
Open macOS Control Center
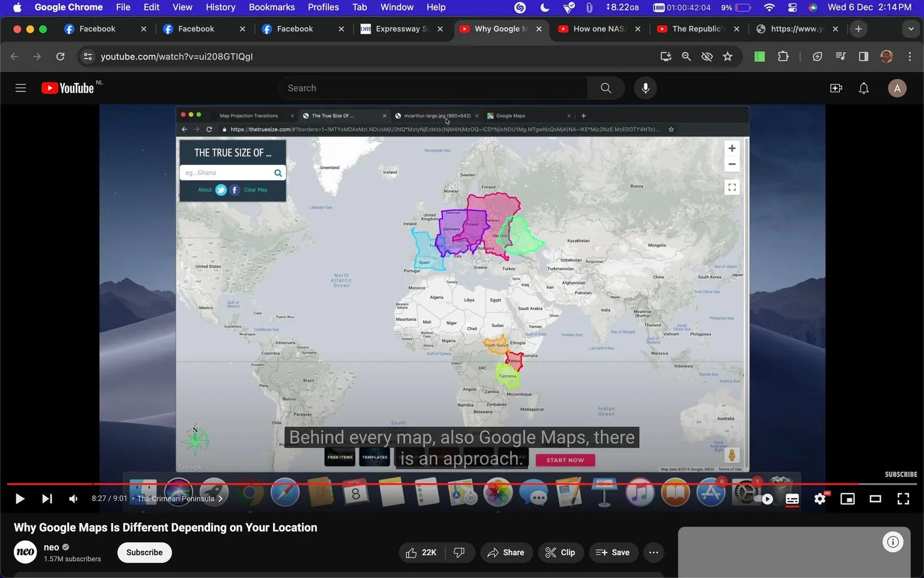tap(792, 7)
